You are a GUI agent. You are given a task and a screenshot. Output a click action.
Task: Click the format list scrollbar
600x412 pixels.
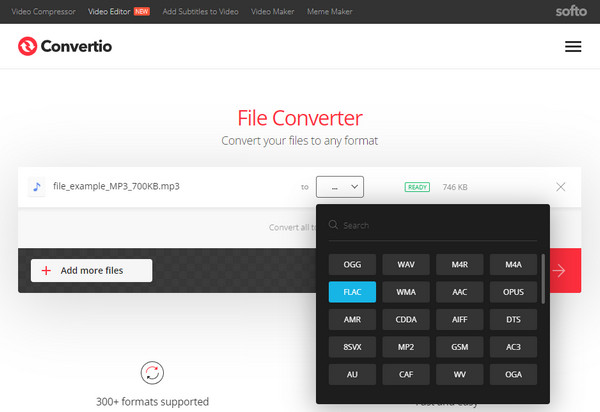tap(543, 279)
